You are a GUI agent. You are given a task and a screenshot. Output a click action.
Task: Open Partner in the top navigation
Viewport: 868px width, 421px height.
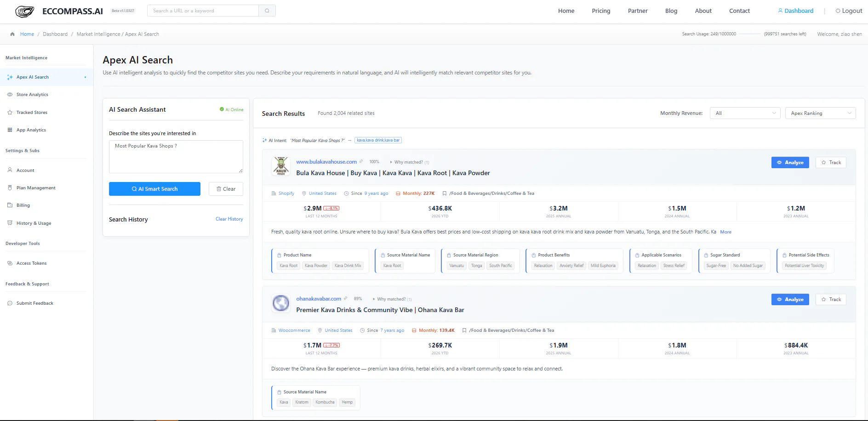[638, 11]
